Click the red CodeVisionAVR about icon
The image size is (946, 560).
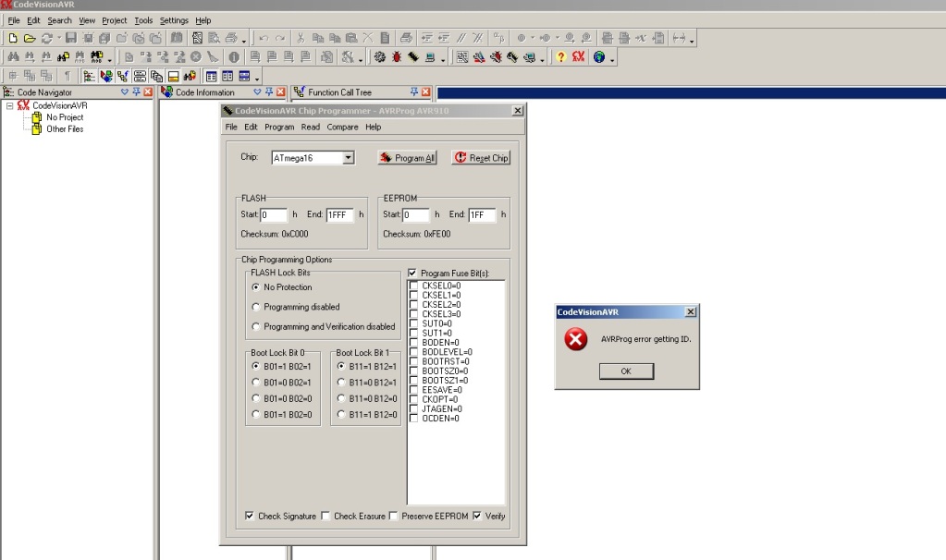pos(578,57)
